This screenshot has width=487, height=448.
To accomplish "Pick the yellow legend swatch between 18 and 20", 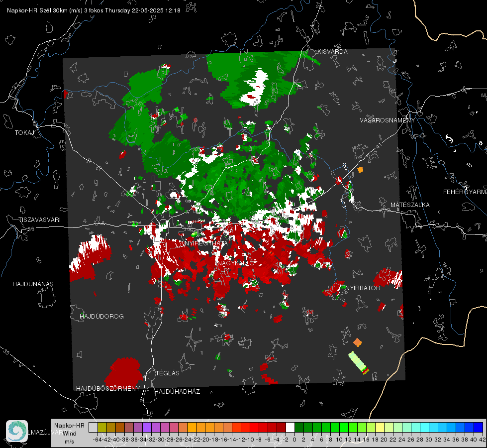I will [380, 427].
